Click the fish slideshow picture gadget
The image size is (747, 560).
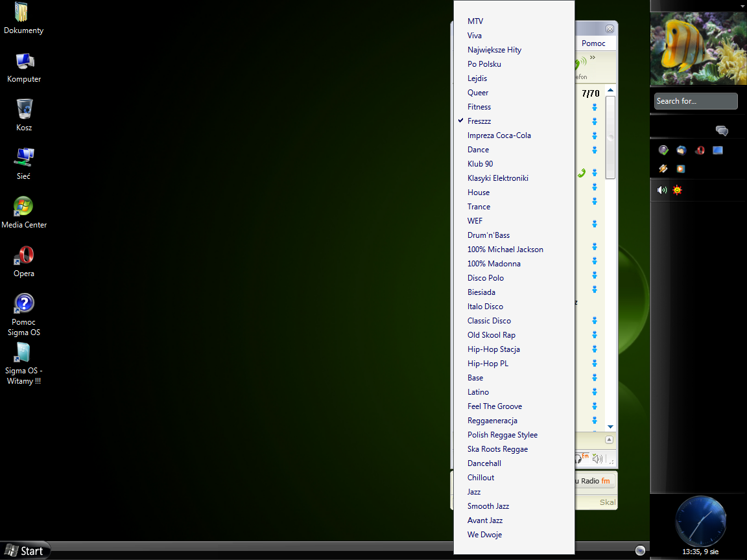(x=698, y=49)
